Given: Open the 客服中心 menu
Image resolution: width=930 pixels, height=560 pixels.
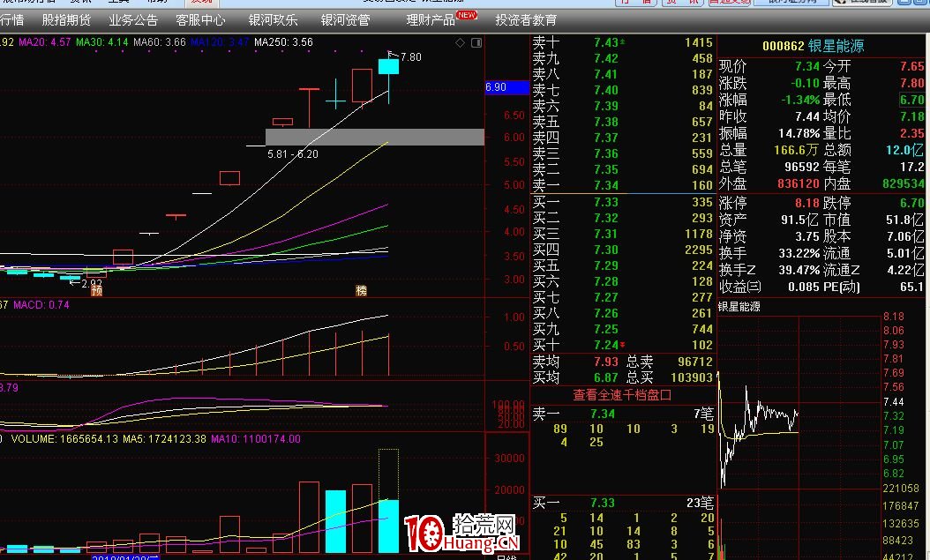Looking at the screenshot, I should 200,20.
